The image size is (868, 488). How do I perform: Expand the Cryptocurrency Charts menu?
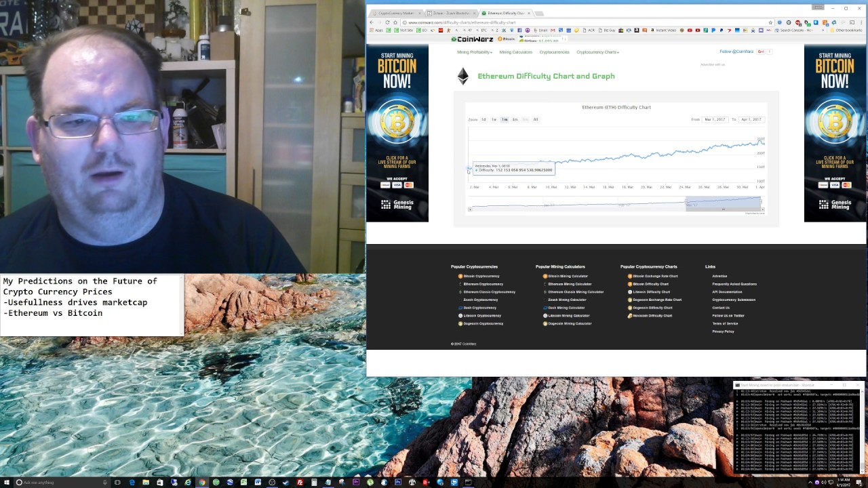point(597,52)
